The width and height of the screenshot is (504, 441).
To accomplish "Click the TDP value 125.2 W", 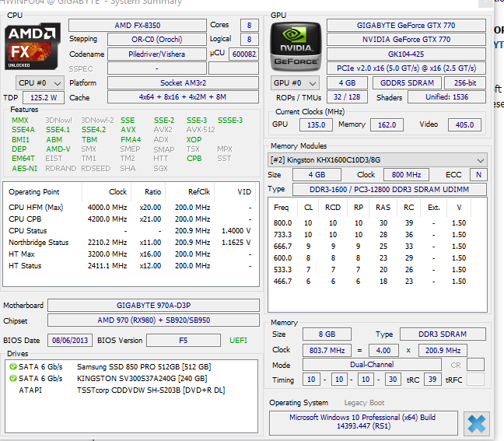I will pyautogui.click(x=44, y=98).
